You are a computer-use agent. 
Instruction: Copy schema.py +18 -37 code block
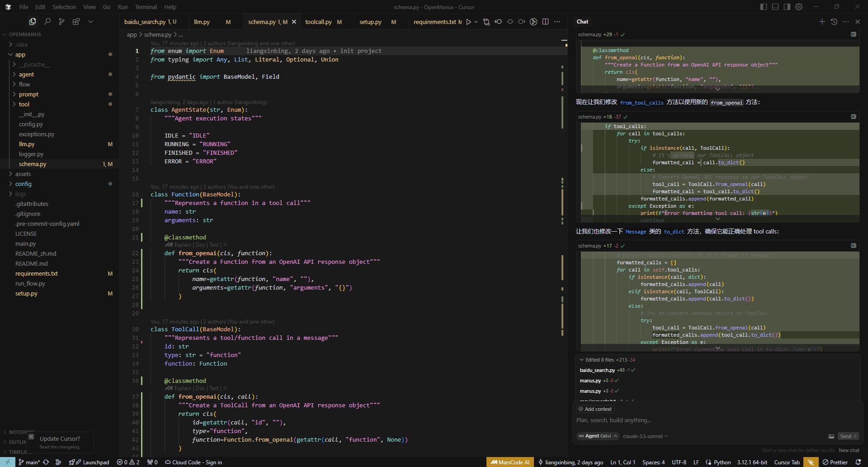tap(854, 117)
